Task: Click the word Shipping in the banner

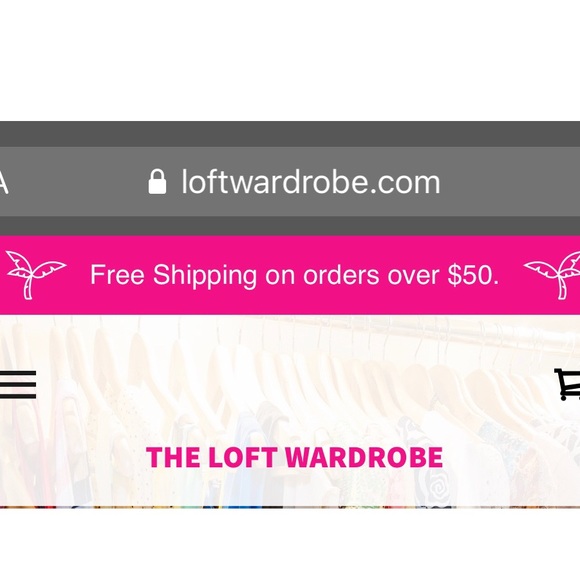Action: 205,276
